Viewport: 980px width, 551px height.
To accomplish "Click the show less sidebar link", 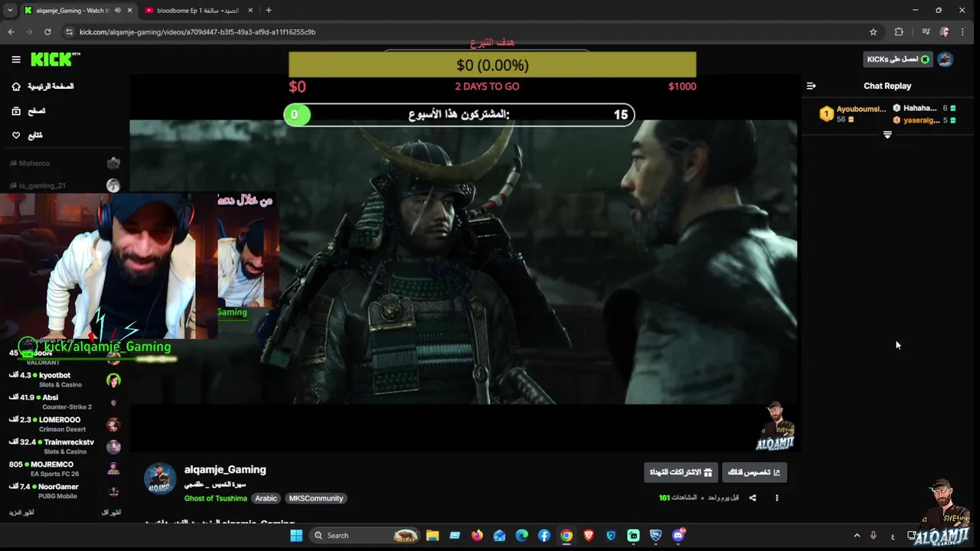I will [x=112, y=512].
